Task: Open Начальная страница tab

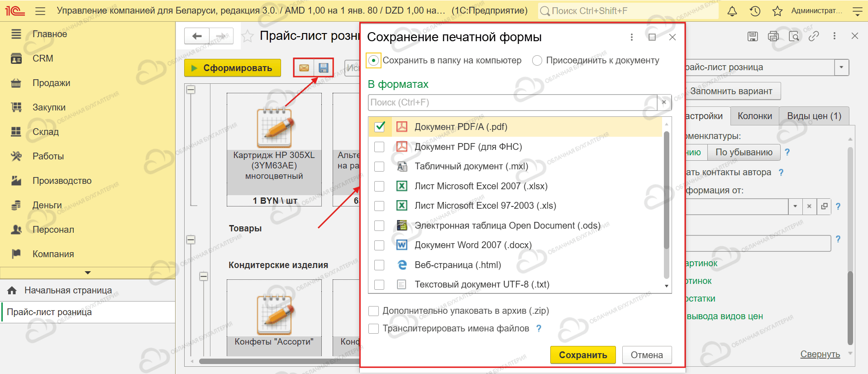Action: pos(68,290)
